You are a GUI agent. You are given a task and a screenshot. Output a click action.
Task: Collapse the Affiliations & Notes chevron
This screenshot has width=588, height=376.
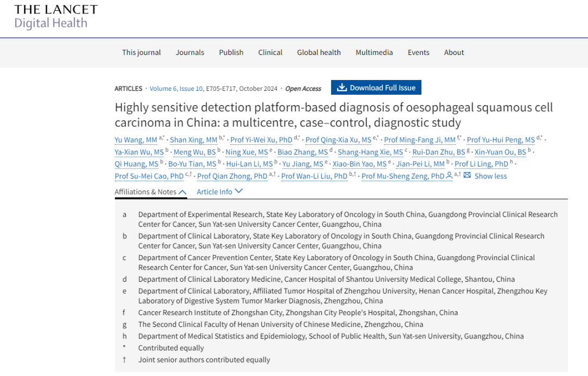(182, 192)
